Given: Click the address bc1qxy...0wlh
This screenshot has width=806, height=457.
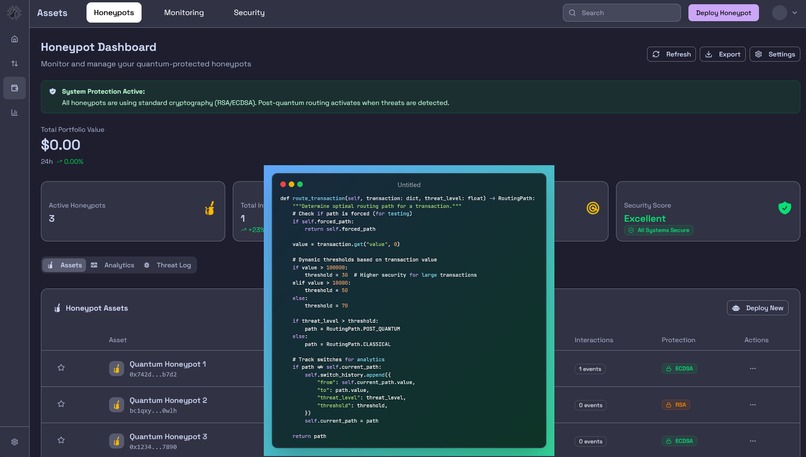Looking at the screenshot, I should click(x=153, y=411).
